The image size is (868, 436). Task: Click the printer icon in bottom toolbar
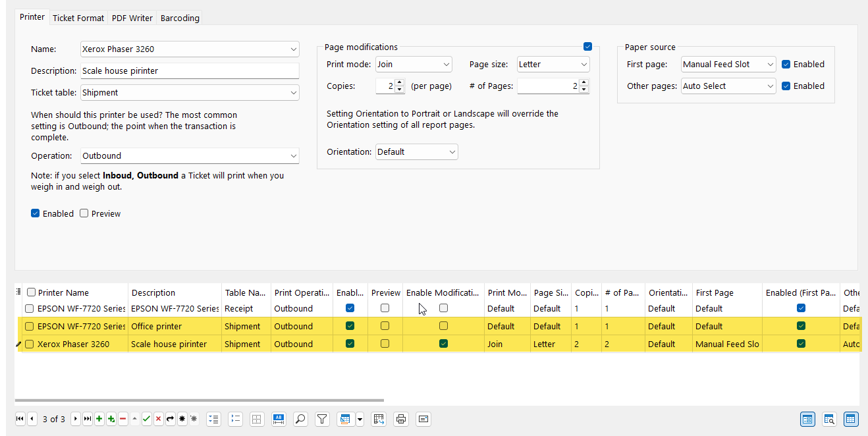coord(400,419)
